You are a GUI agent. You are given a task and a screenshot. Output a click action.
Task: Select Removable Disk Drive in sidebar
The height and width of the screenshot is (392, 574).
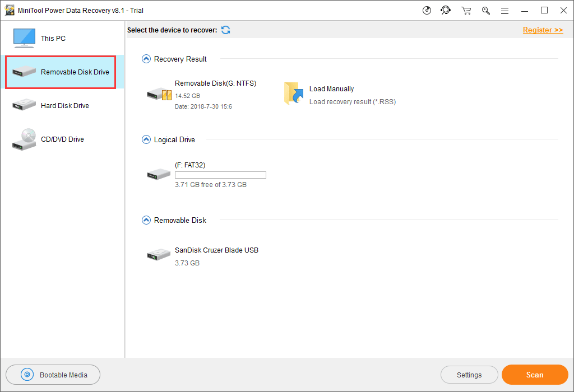(x=61, y=72)
